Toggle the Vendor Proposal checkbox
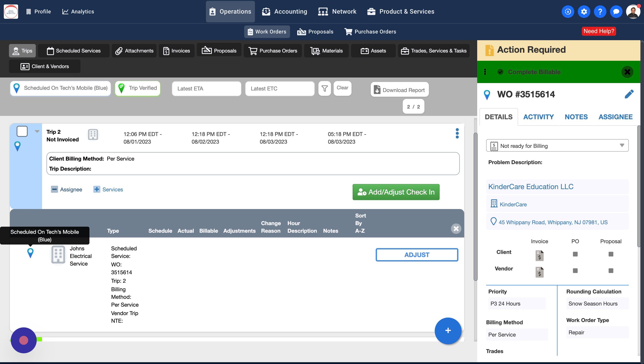Screen dimensions: 644x364 [x=611, y=270]
